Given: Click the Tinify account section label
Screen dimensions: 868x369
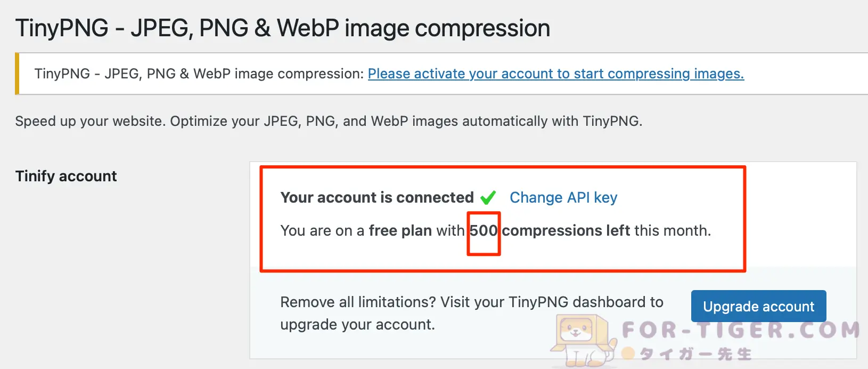Looking at the screenshot, I should (65, 176).
